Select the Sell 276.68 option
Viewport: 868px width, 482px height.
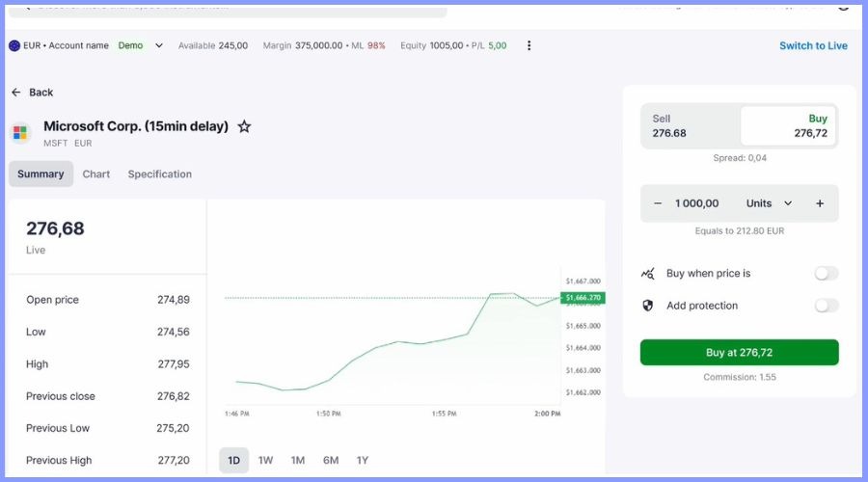(x=691, y=126)
